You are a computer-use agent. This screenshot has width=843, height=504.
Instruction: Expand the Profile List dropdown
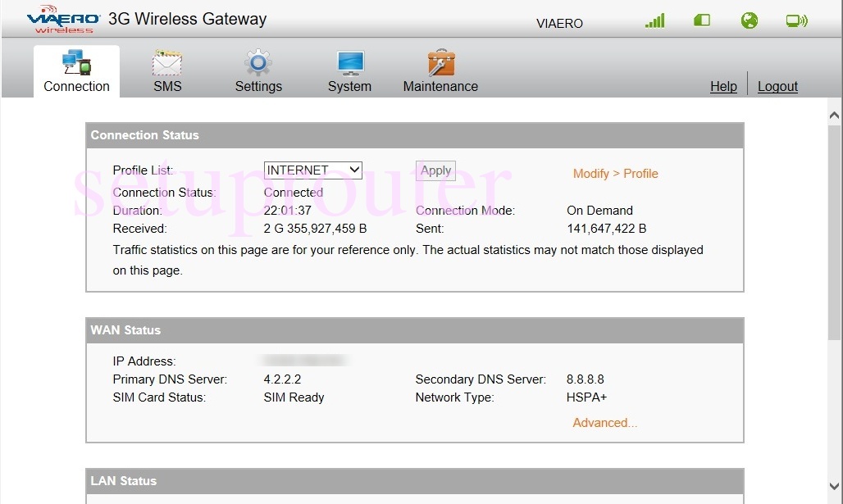click(x=312, y=170)
